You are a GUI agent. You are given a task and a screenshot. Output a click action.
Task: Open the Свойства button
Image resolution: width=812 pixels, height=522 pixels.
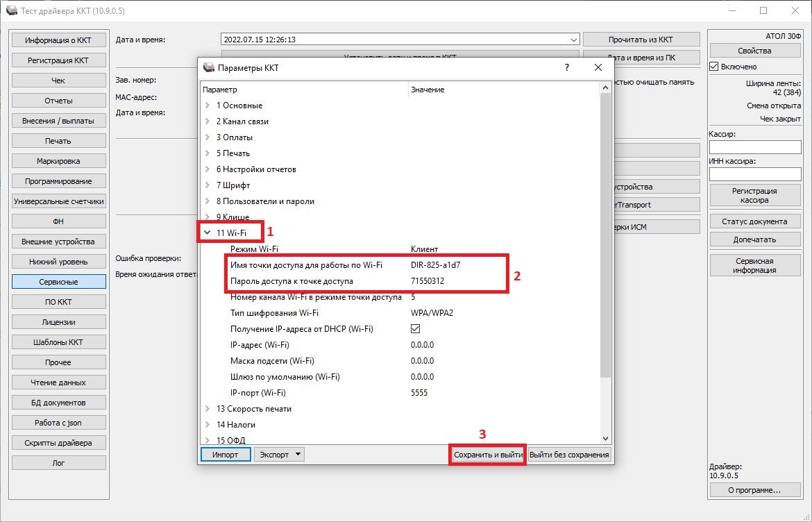click(754, 51)
